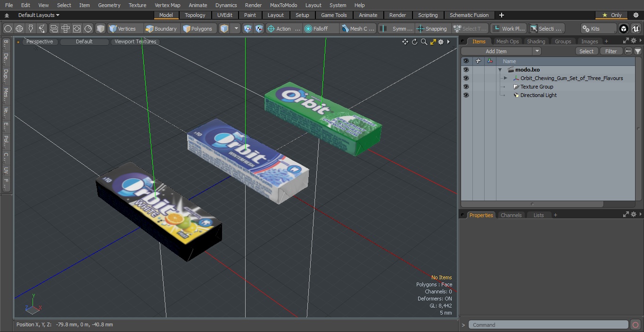The width and height of the screenshot is (644, 332).
Task: Open the Channels tab
Action: [x=511, y=215]
